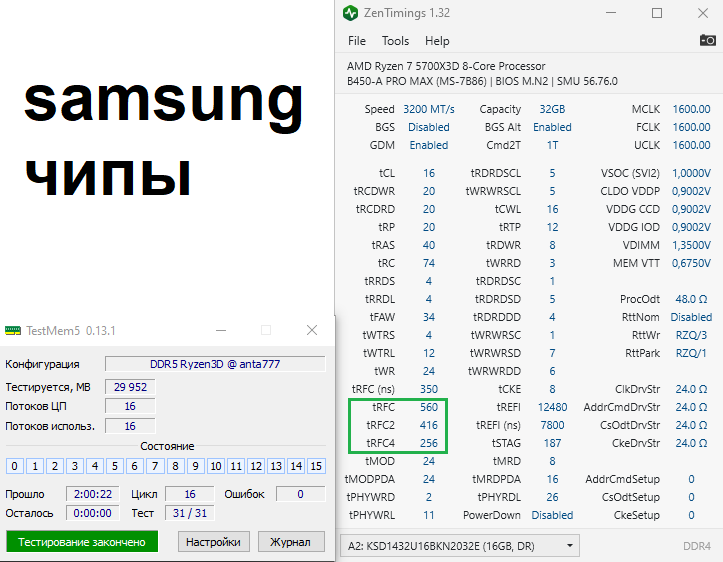The image size is (723, 562).
Task: Select thread state box 7 in TestMem5
Action: click(x=155, y=466)
